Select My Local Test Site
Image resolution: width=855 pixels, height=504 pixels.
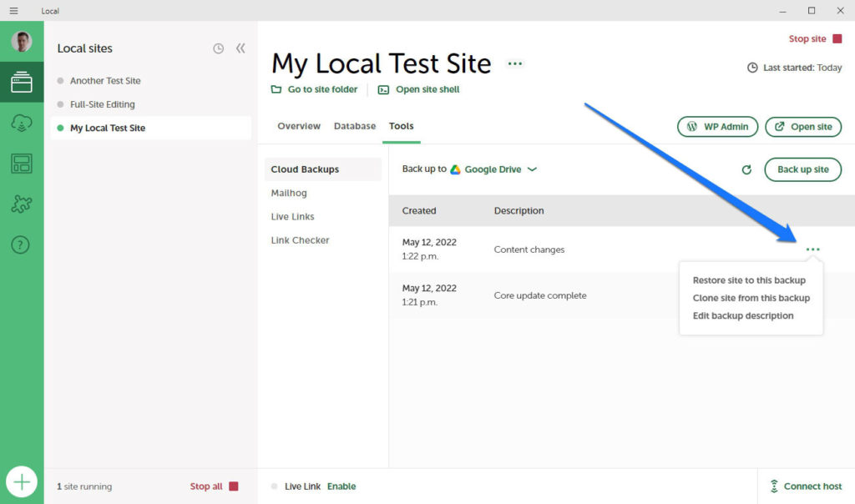[151, 128]
